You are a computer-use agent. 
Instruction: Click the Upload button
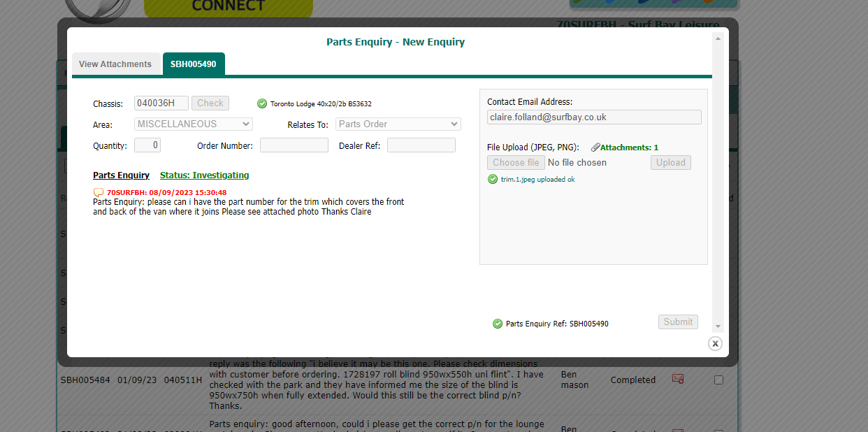point(671,162)
